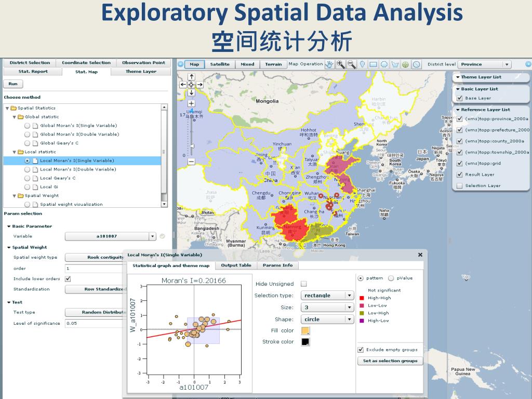The height and width of the screenshot is (399, 532).
Task: Check the Hide Unsigned checkbox
Action: (303, 284)
